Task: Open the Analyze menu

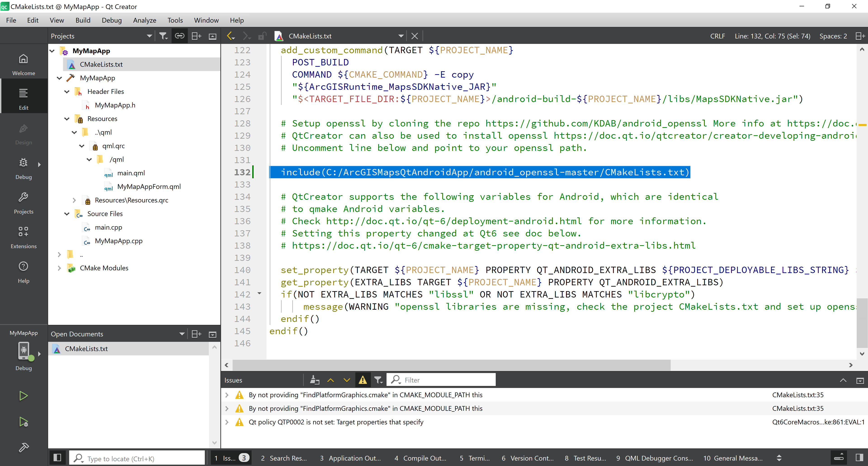Action: point(145,20)
